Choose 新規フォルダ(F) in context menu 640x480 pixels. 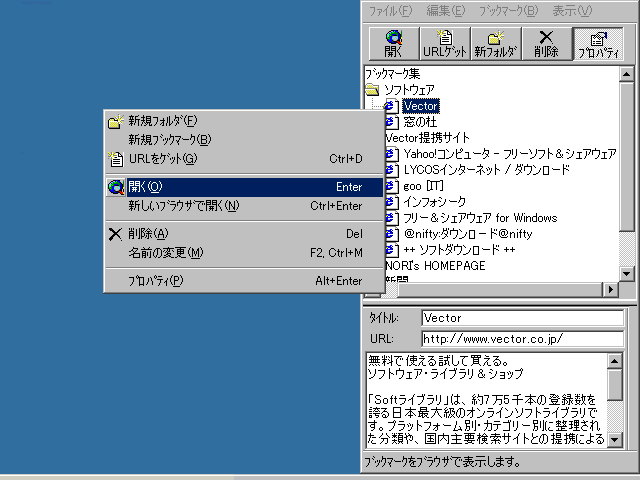pyautogui.click(x=244, y=121)
